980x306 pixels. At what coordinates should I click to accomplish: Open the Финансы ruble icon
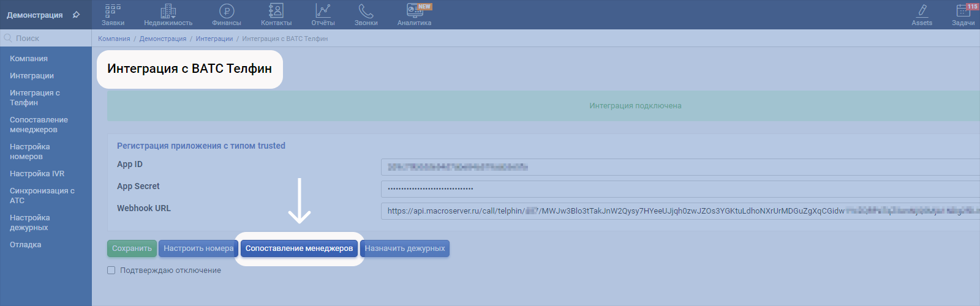tap(227, 11)
